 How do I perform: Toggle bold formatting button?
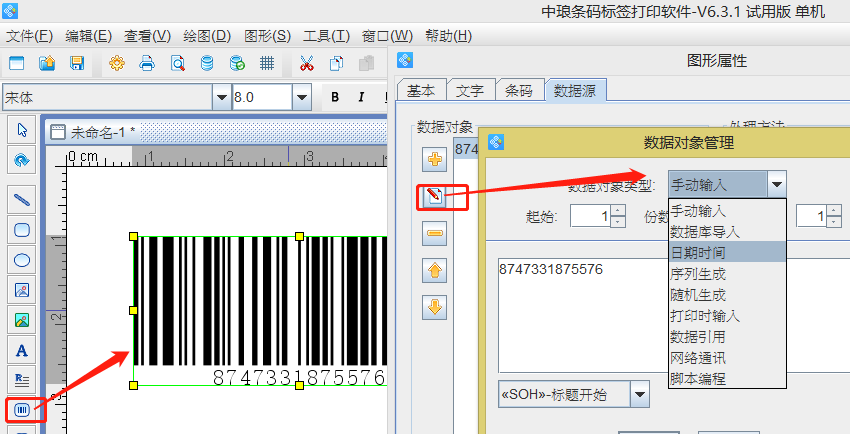click(334, 97)
